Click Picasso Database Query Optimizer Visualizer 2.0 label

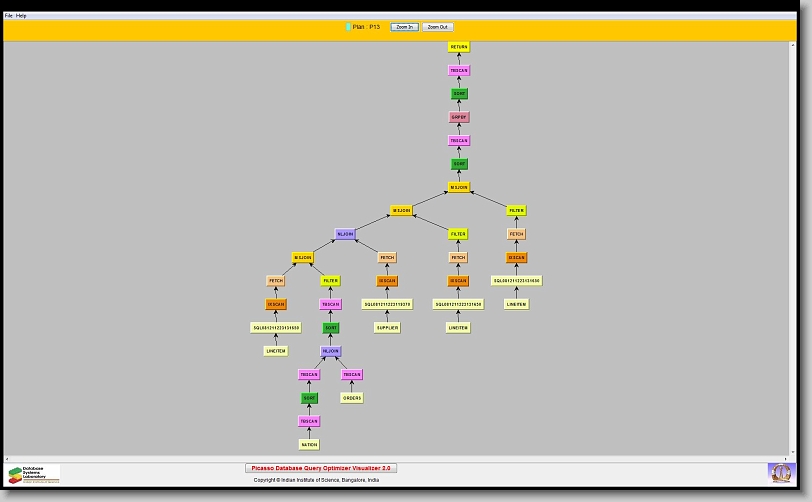pyautogui.click(x=321, y=468)
